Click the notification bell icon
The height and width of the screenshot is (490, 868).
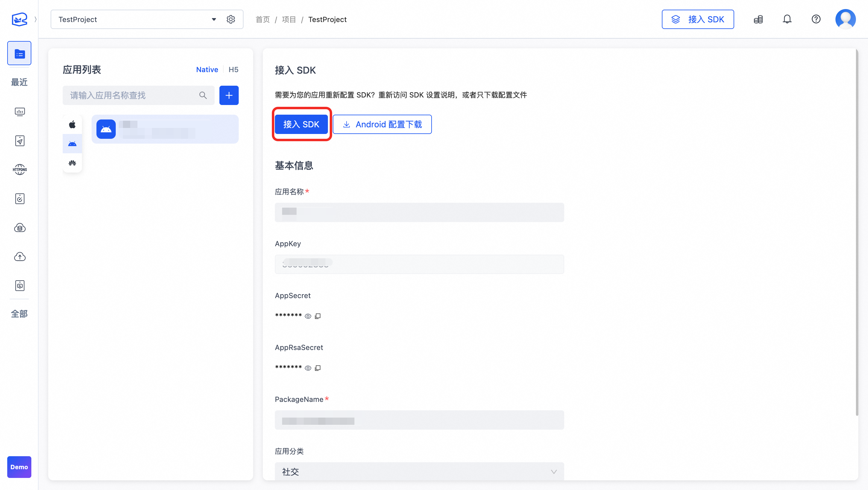pos(787,19)
